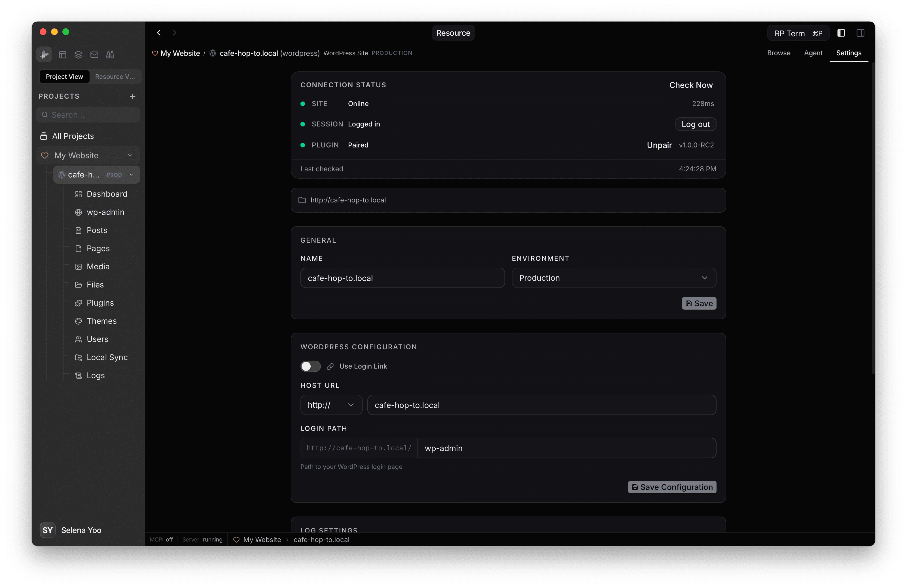Switch to Resource View
Image resolution: width=907 pixels, height=588 pixels.
click(x=115, y=77)
